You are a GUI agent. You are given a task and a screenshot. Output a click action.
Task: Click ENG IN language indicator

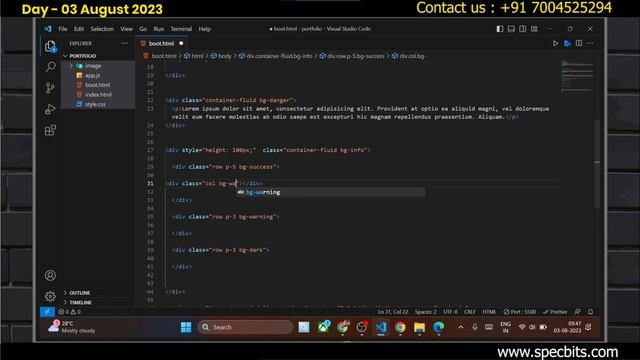505,327
